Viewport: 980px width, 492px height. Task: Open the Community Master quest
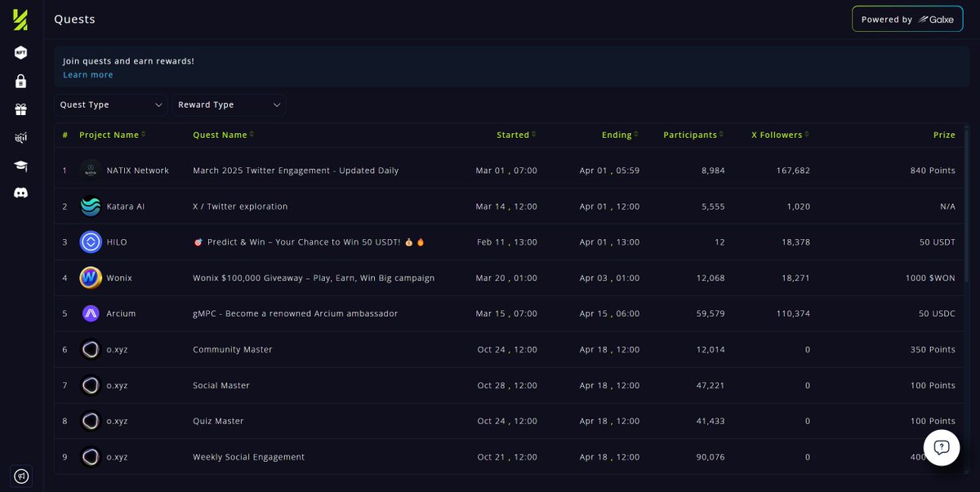[x=233, y=349]
